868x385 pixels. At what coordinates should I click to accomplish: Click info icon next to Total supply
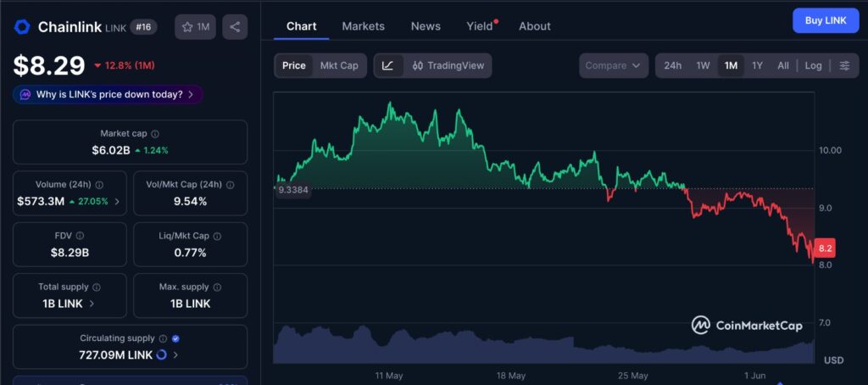click(97, 287)
